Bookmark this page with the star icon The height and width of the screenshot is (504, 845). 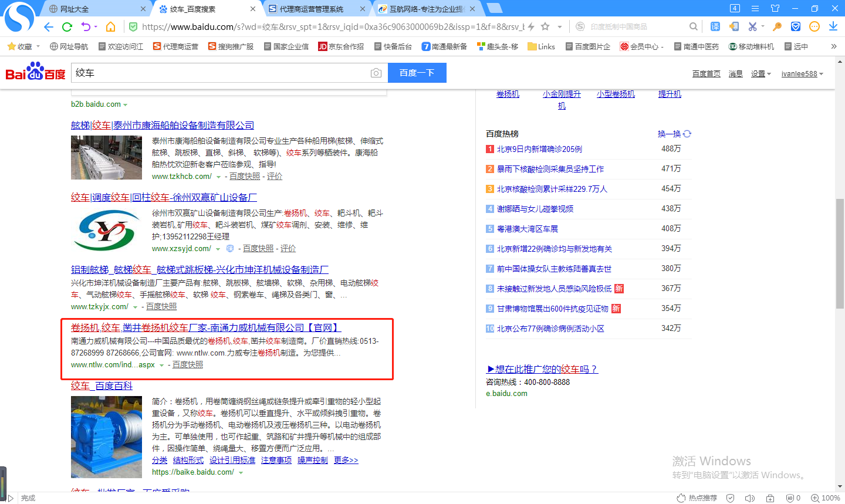(545, 26)
